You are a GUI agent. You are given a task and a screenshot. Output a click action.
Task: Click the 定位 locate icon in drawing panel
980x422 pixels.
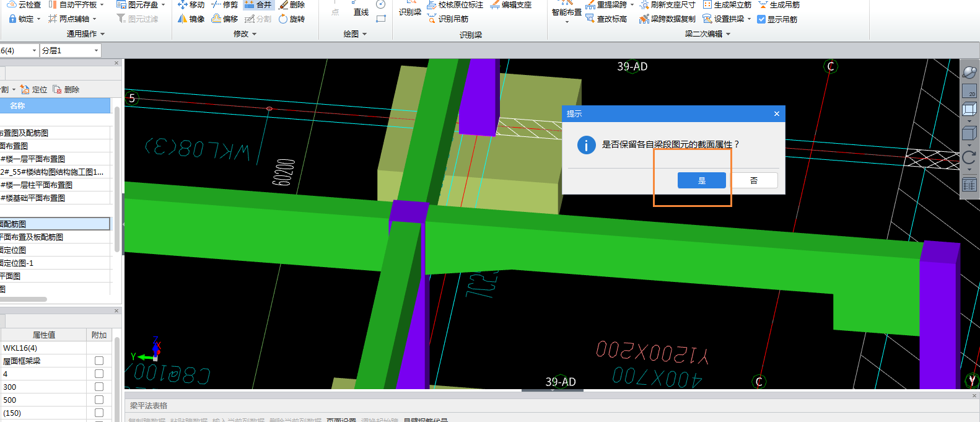click(25, 89)
